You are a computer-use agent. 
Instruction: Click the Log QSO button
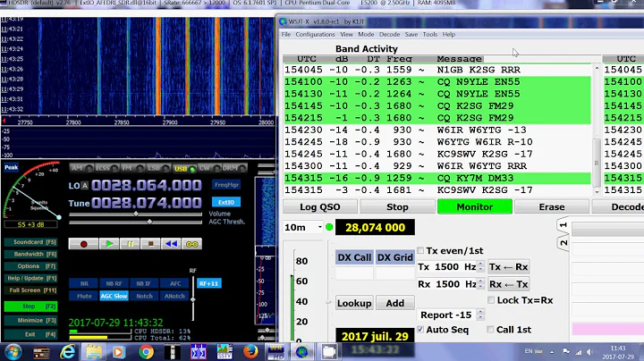[x=320, y=206]
